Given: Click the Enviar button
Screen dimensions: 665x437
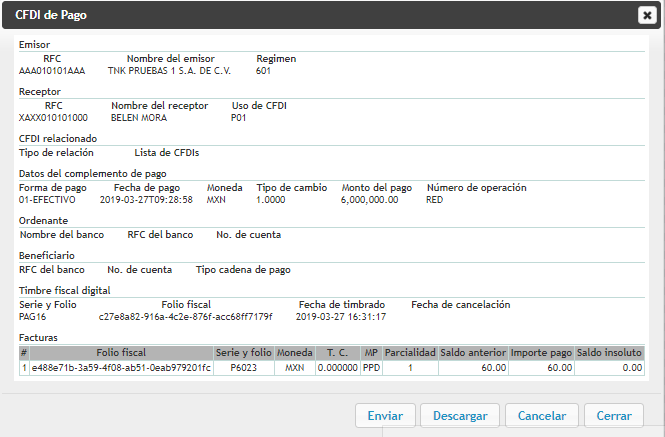Looking at the screenshot, I should point(385,416).
